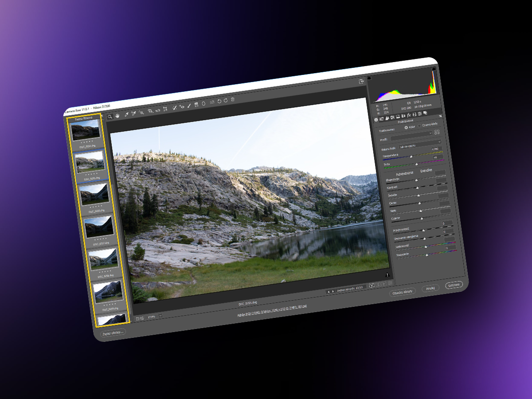Click the zoom out minus button

(137, 318)
